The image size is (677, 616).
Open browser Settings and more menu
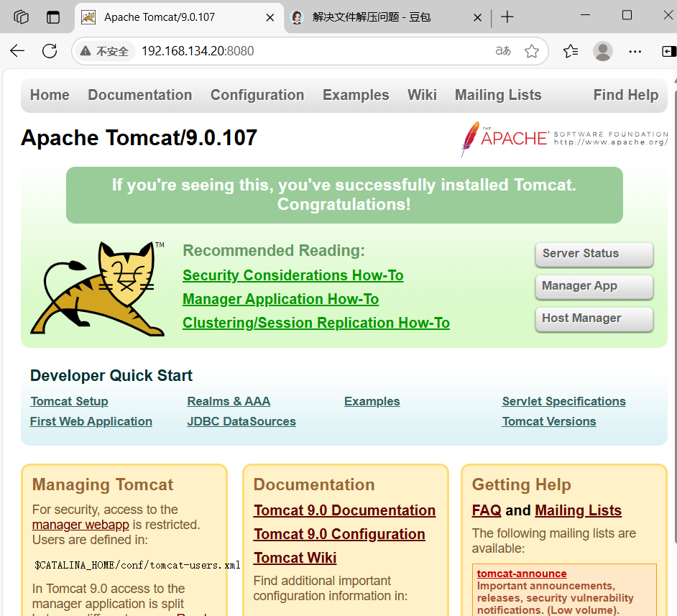(x=635, y=51)
